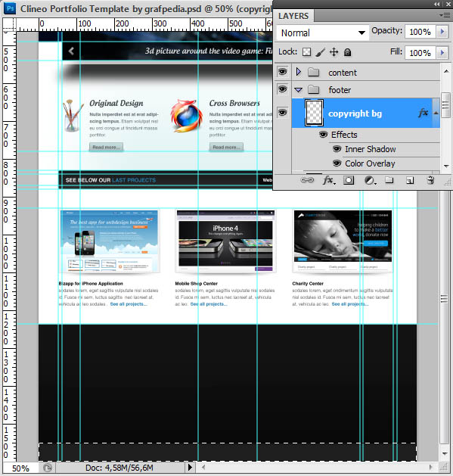Viewport: 453px width, 476px height.
Task: Expand the content group
Action: [x=299, y=72]
